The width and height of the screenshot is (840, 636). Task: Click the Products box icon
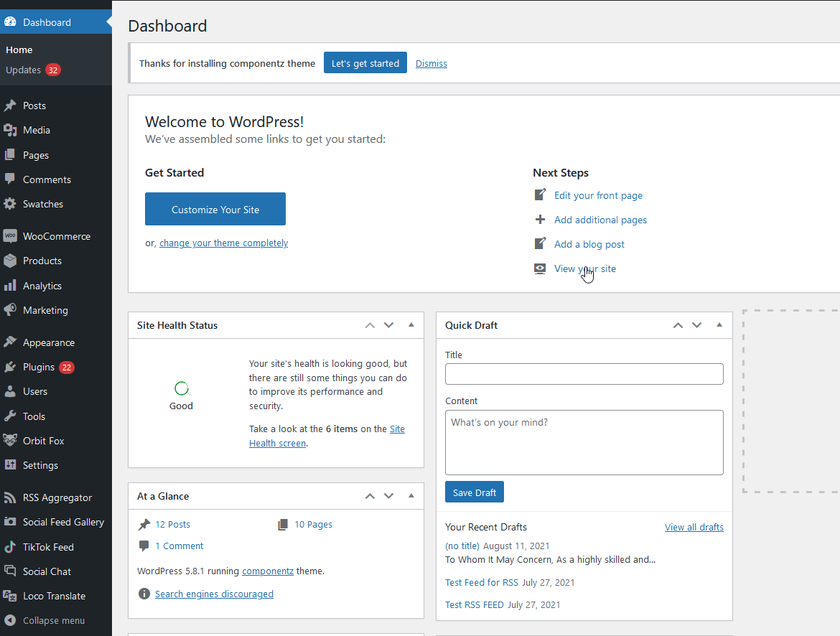[10, 261]
